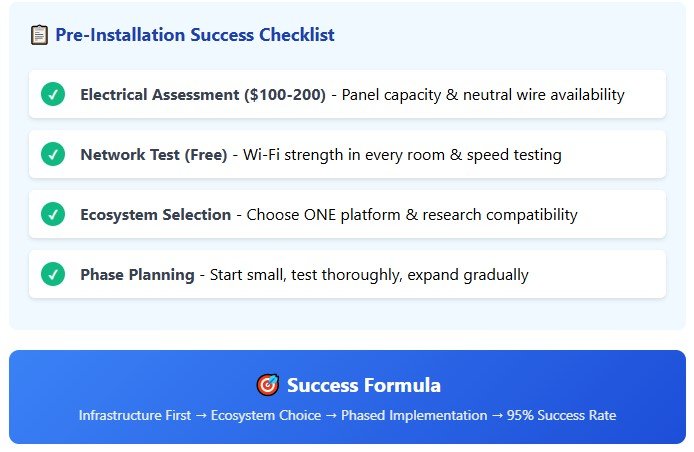Toggle the Electrical Assessment green checkmark
This screenshot has width=694, height=452.
point(53,94)
